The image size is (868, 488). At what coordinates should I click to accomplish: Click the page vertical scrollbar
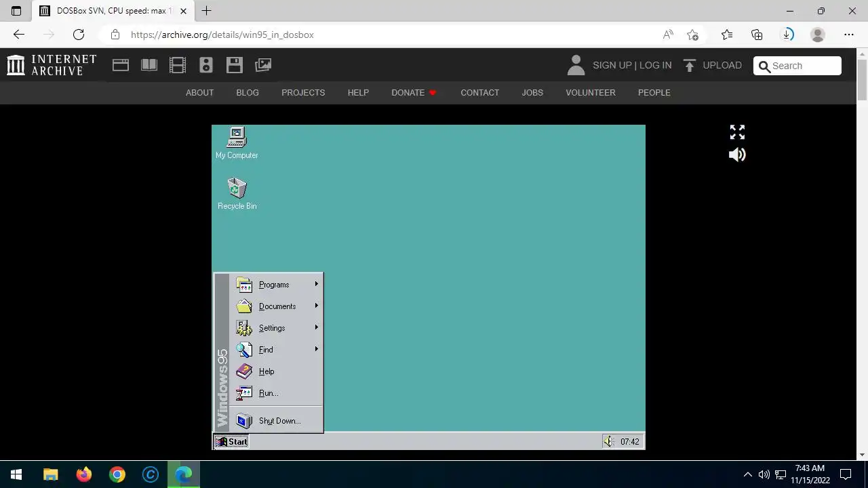tap(862, 254)
